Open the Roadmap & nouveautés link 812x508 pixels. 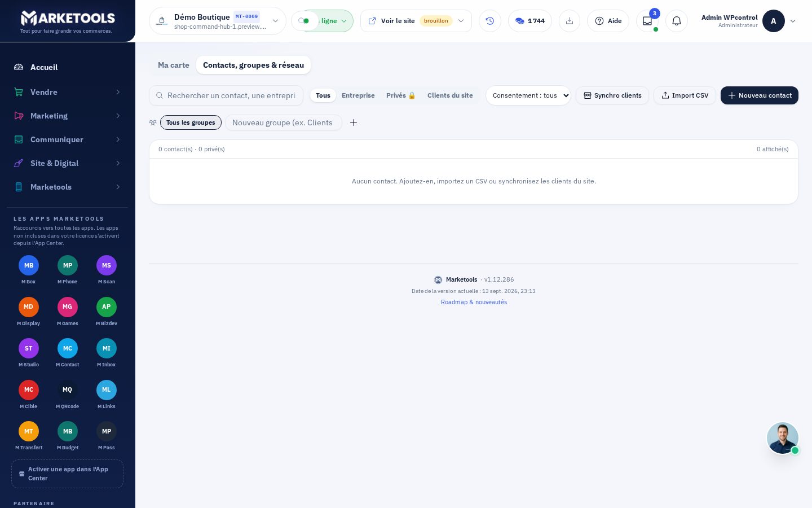(x=474, y=302)
